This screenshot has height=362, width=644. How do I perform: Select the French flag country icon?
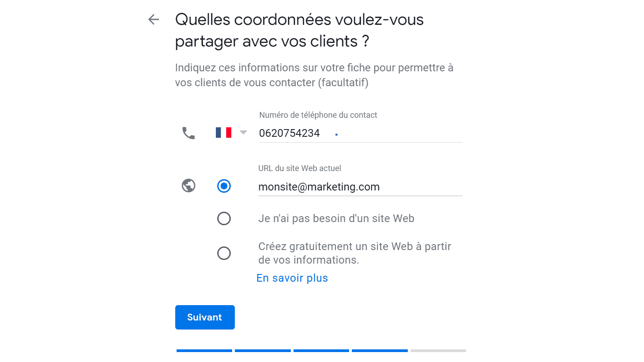click(224, 132)
